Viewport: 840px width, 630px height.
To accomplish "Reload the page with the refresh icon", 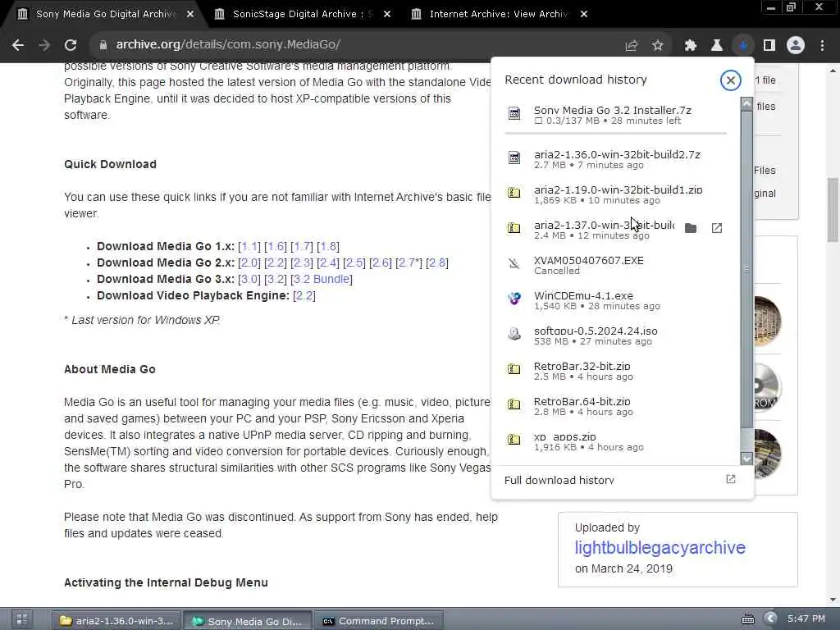I will pos(71,45).
